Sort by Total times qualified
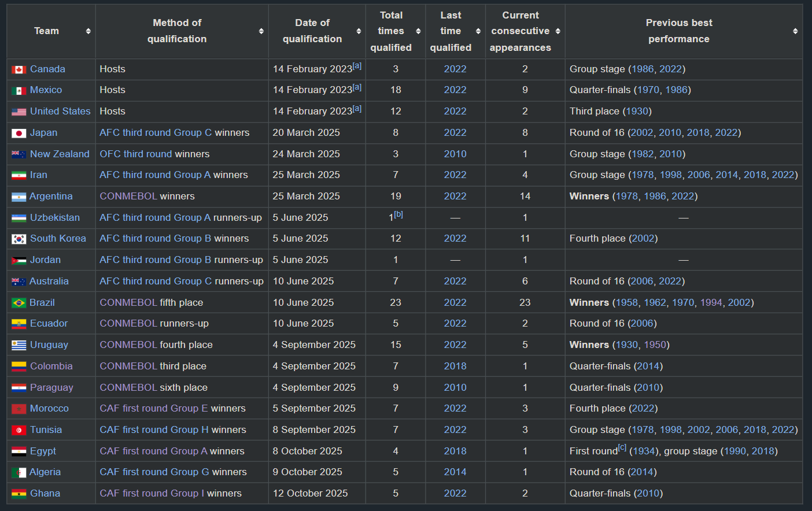 coord(418,31)
